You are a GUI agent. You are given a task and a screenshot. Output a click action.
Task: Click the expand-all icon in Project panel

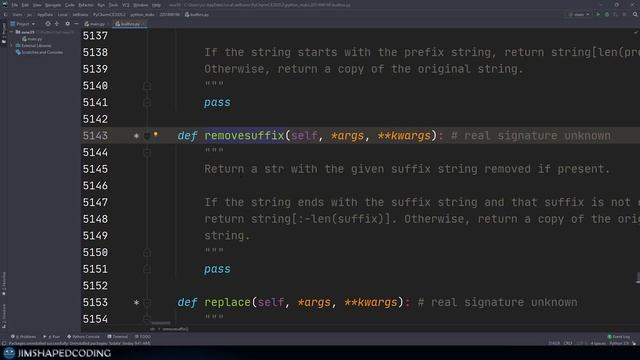point(57,24)
